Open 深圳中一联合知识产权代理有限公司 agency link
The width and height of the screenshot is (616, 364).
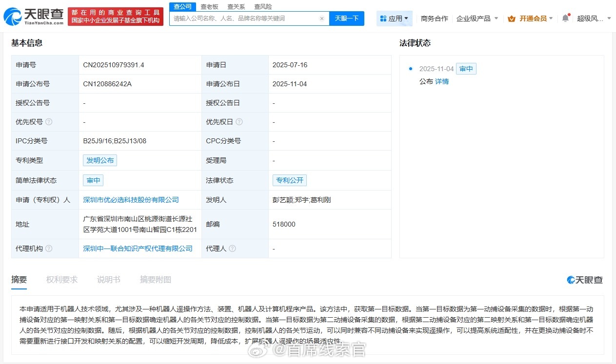[x=138, y=249]
